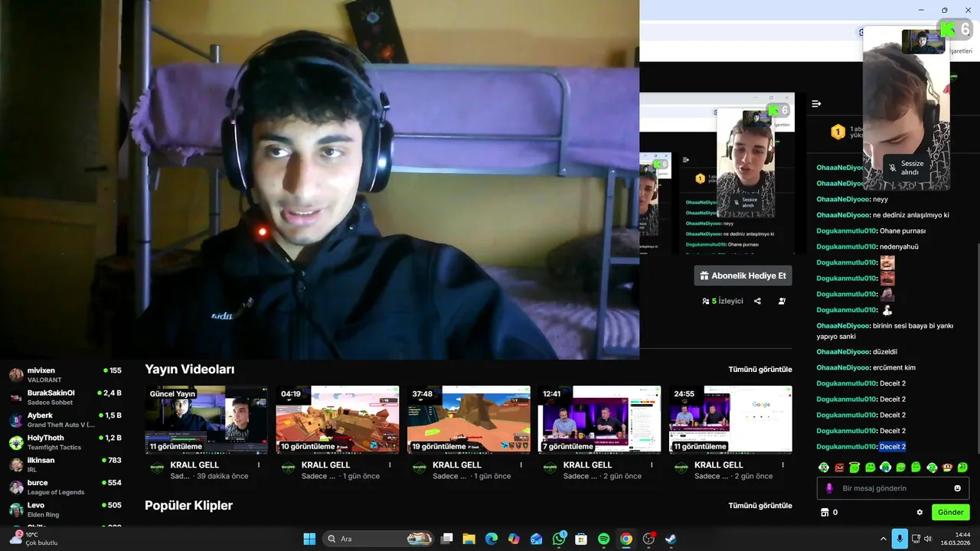Pick the first green emote in quick emote row
This screenshot has height=551, width=980.
pyautogui.click(x=824, y=467)
